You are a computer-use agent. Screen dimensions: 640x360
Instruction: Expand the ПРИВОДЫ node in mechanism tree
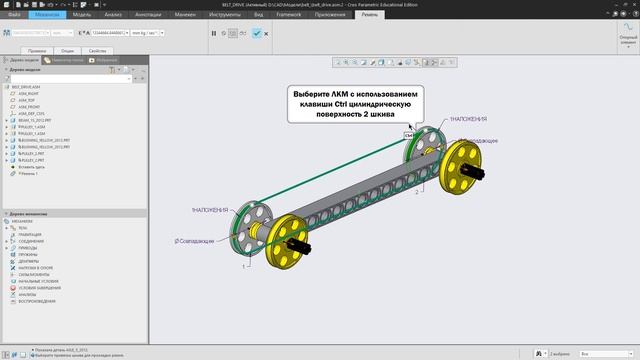click(6, 248)
